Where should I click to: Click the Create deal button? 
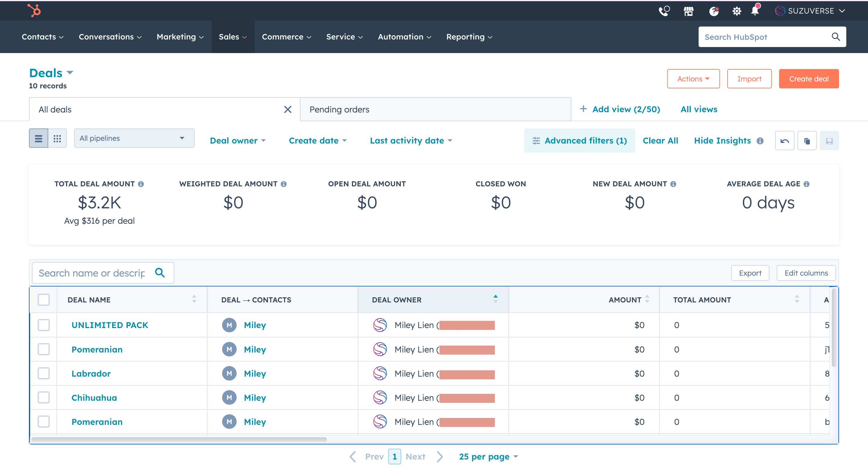(808, 79)
